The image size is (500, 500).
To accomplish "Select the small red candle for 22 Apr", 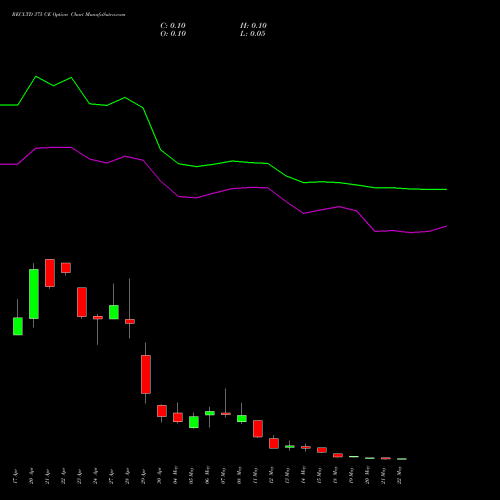I will [x=66, y=268].
